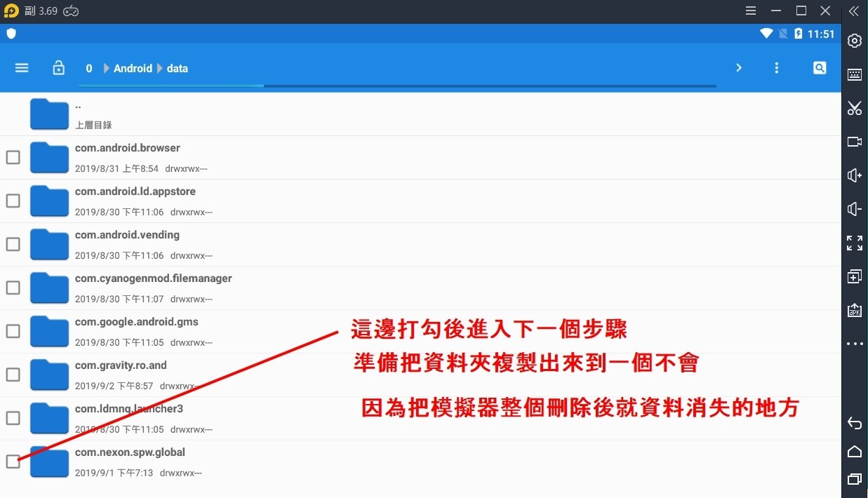Check the com.nexon.spw.global checkbox
The image size is (868, 498).
(13, 462)
